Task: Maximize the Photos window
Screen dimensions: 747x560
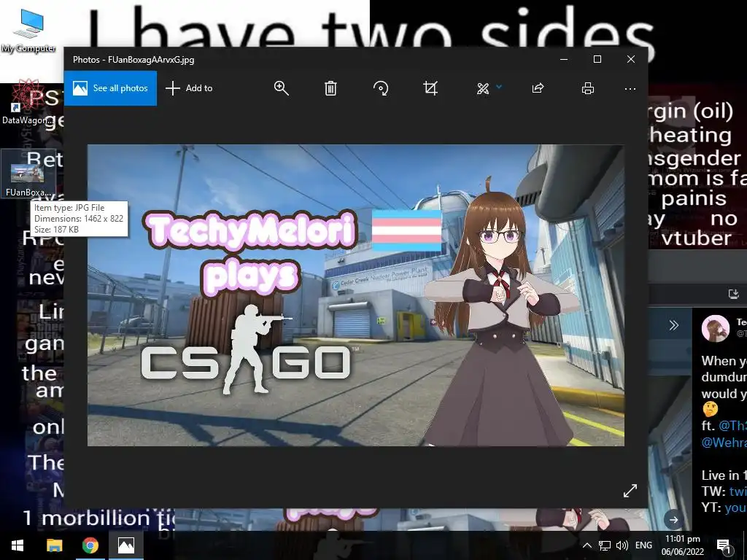Action: [x=597, y=59]
